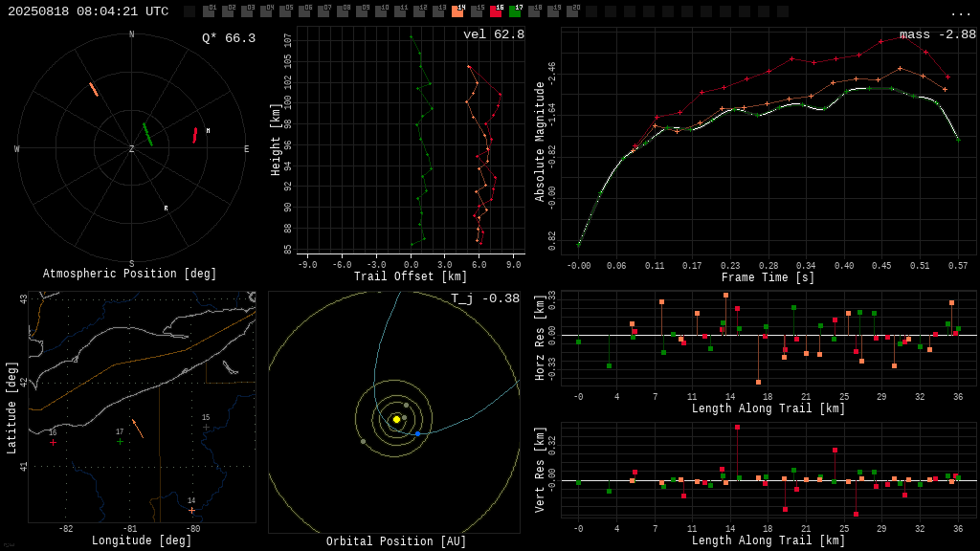Select station square 01 in top strip
This screenshot has height=551, width=980.
(x=209, y=11)
